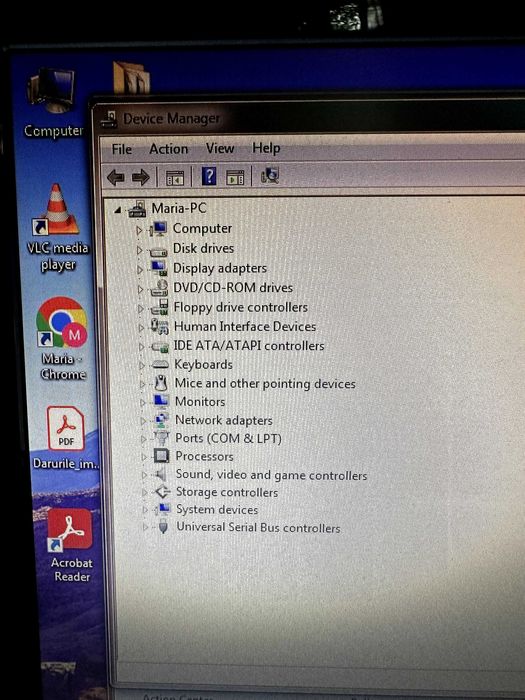Select the "Disk drives" row text
525x700 pixels.
pyautogui.click(x=204, y=248)
